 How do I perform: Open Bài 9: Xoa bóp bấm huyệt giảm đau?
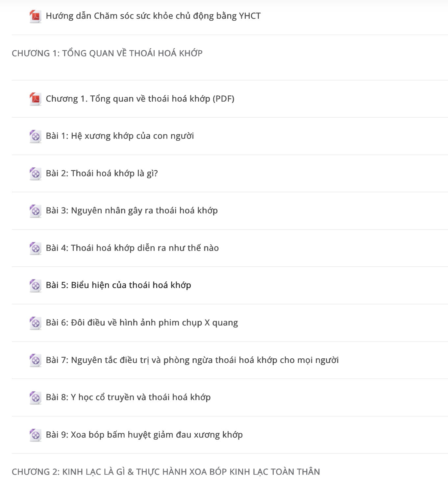pos(144,435)
